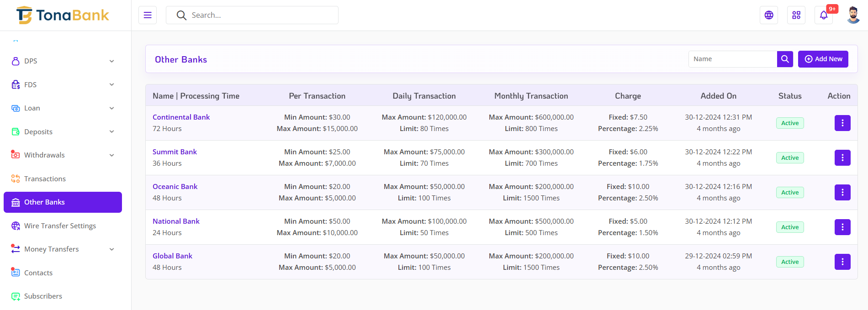Click the Active status badge for National Bank
This screenshot has width=868, height=310.
click(789, 227)
